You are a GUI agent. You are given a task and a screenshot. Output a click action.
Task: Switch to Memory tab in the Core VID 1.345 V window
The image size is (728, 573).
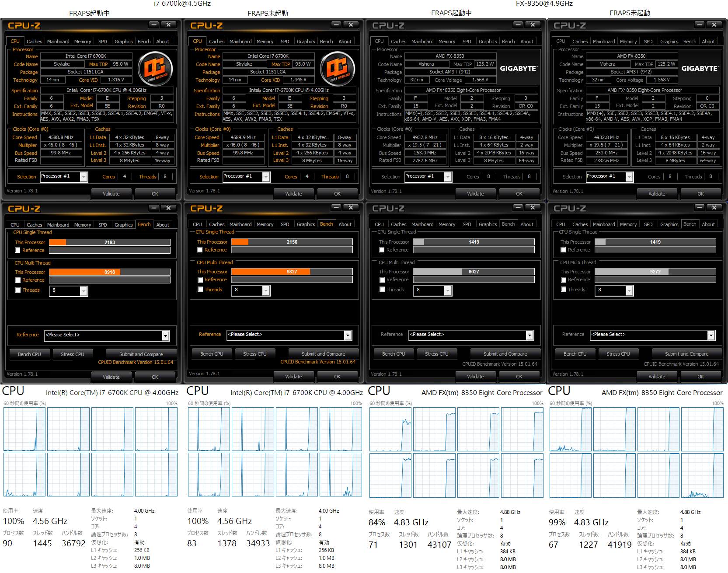point(265,42)
